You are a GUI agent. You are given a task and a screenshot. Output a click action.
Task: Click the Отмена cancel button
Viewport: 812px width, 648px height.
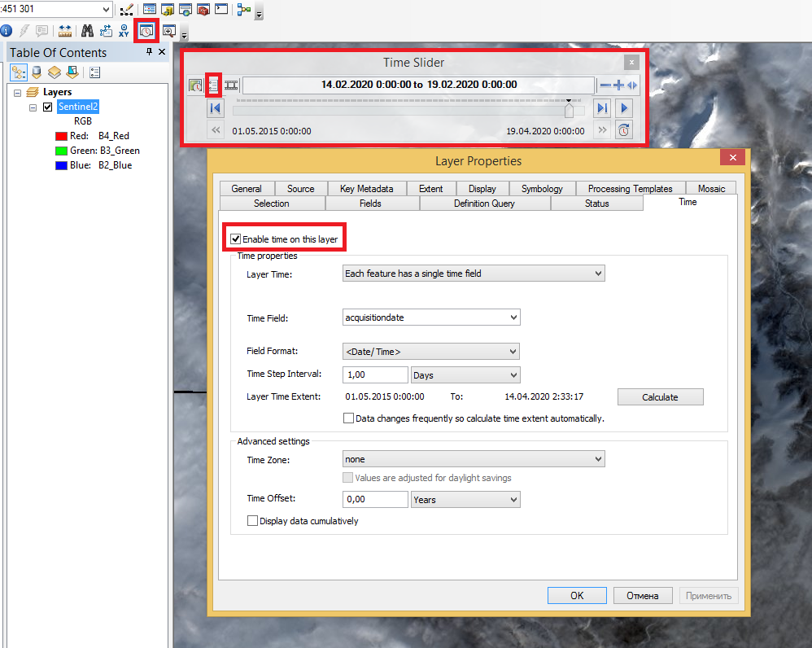[643, 596]
